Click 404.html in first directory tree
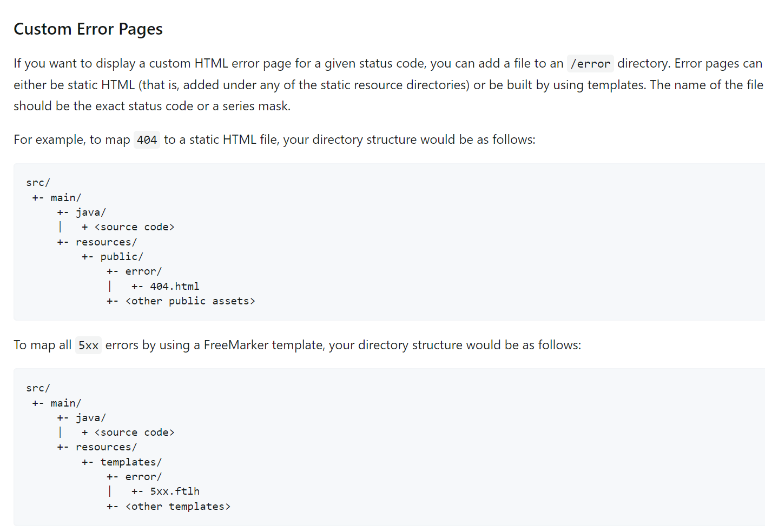The image size is (765, 532). (x=175, y=287)
